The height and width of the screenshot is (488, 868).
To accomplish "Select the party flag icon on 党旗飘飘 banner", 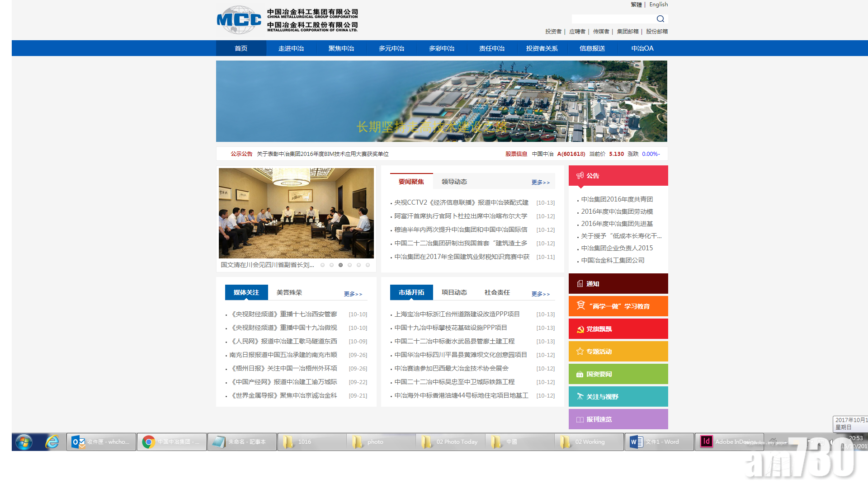I will point(580,328).
